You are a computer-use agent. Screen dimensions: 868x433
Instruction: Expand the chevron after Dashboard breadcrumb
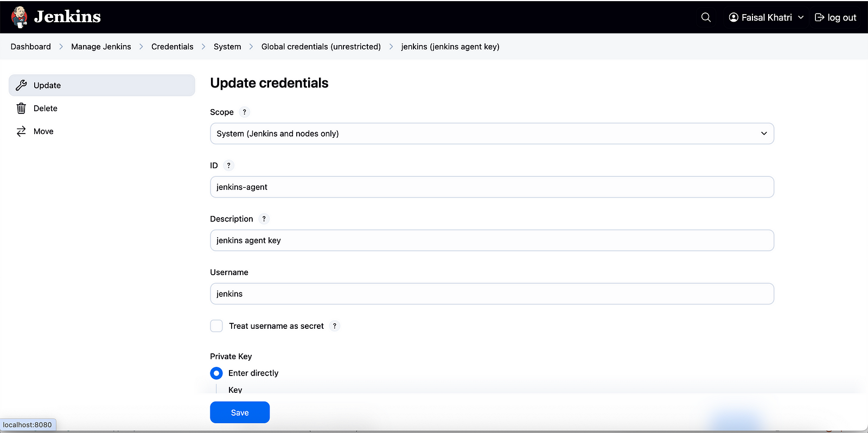point(61,47)
